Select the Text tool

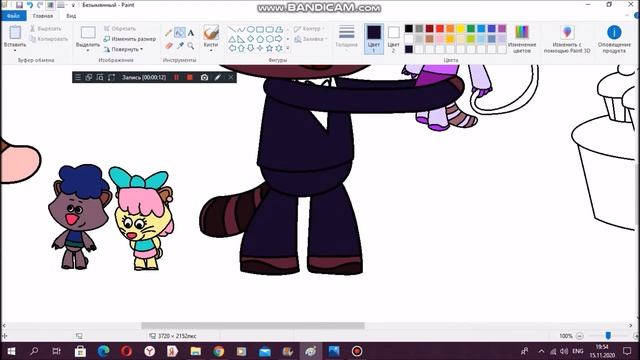pyautogui.click(x=191, y=33)
